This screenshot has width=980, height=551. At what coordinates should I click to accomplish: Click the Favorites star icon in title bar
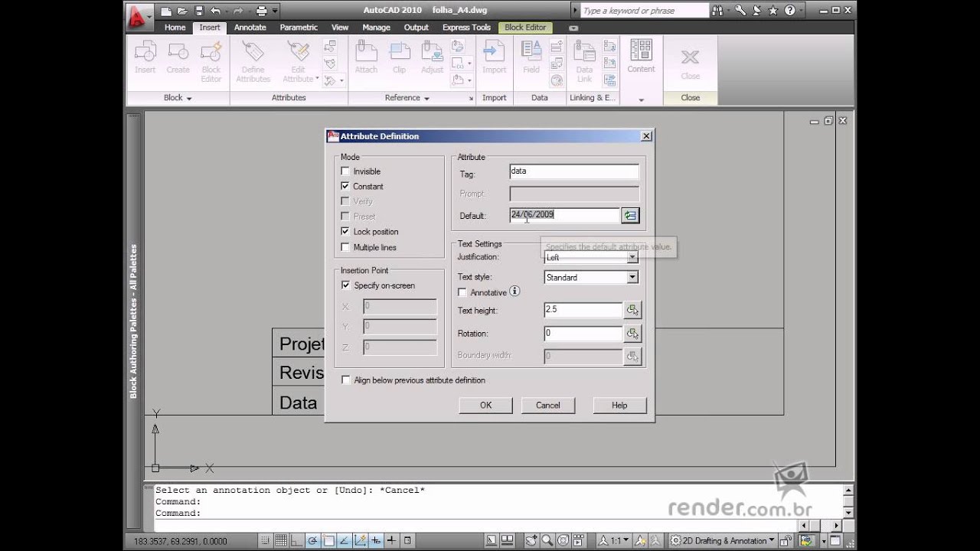click(773, 11)
